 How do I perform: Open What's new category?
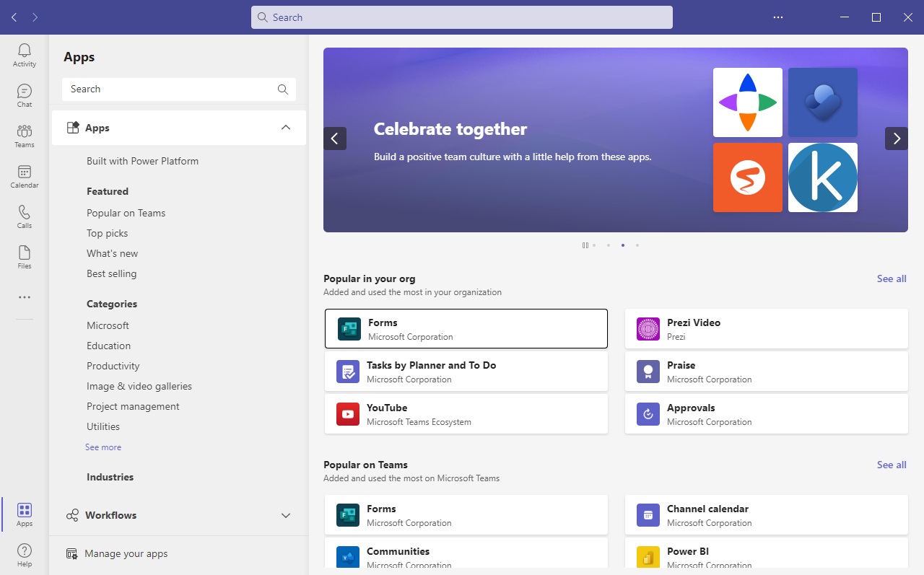113,253
